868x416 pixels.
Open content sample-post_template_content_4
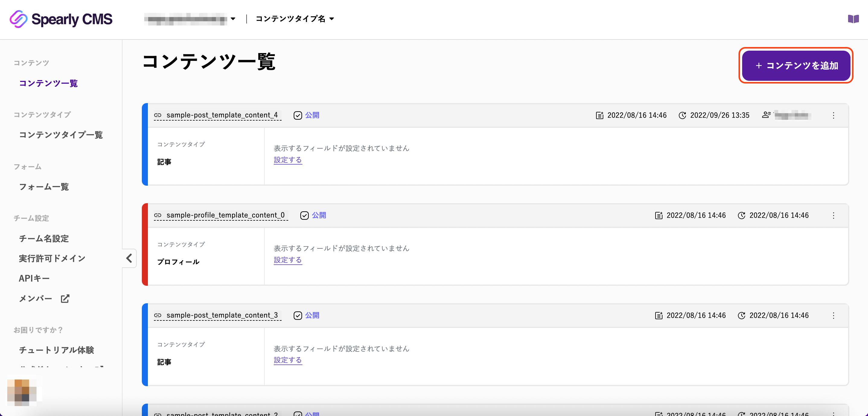point(222,115)
